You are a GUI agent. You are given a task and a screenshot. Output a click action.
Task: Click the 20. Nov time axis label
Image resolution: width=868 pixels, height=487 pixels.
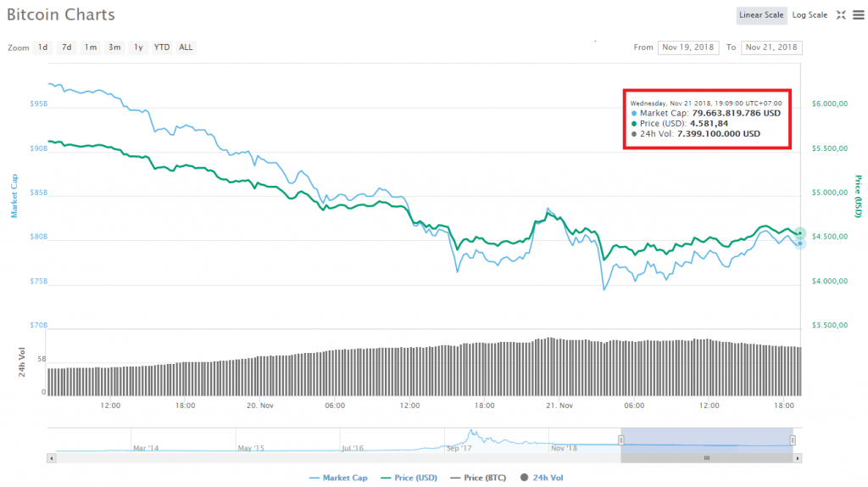(260, 406)
